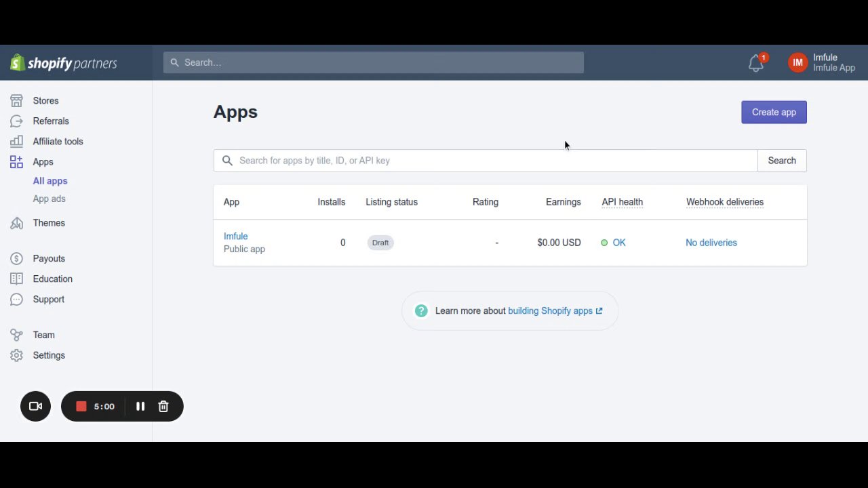868x488 pixels.
Task: Click the Create app button
Action: click(774, 113)
